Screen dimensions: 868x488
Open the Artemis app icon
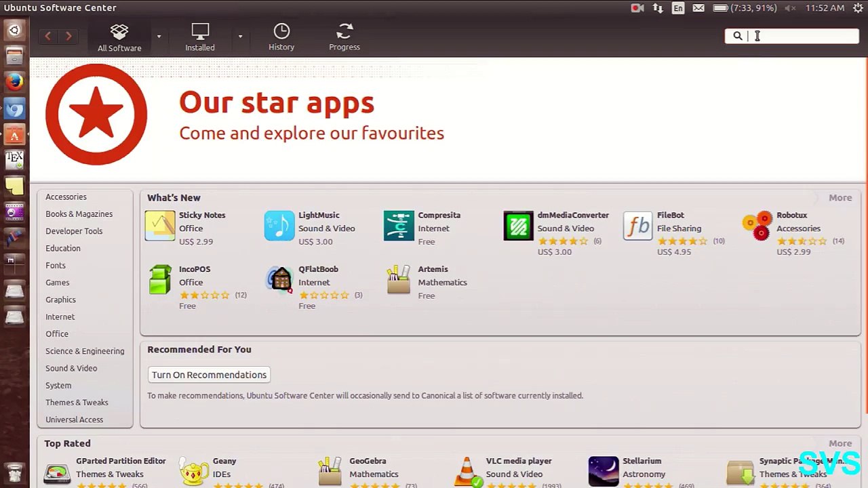(x=399, y=280)
